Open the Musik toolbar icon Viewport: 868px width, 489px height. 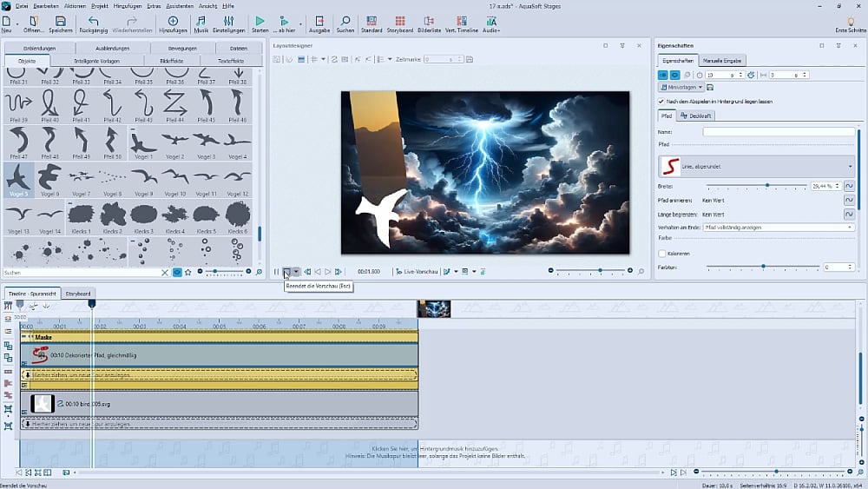[x=201, y=21]
